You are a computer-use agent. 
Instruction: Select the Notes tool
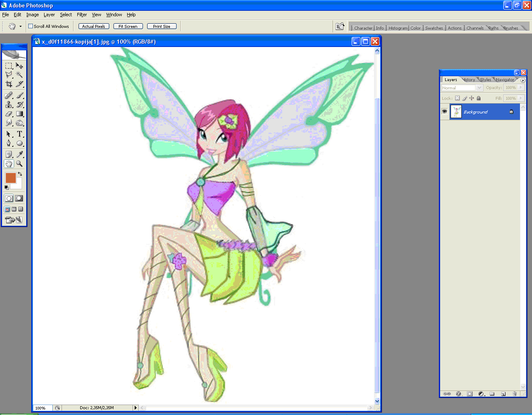click(x=9, y=154)
